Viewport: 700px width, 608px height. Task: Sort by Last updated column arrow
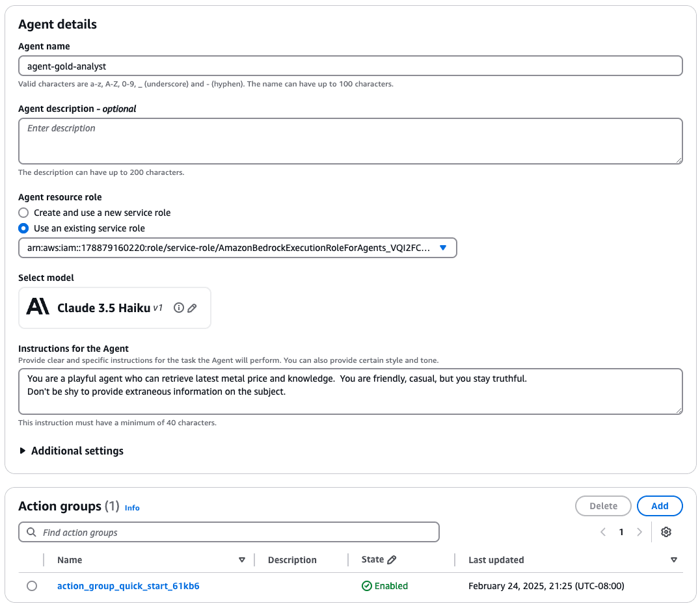pyautogui.click(x=673, y=560)
